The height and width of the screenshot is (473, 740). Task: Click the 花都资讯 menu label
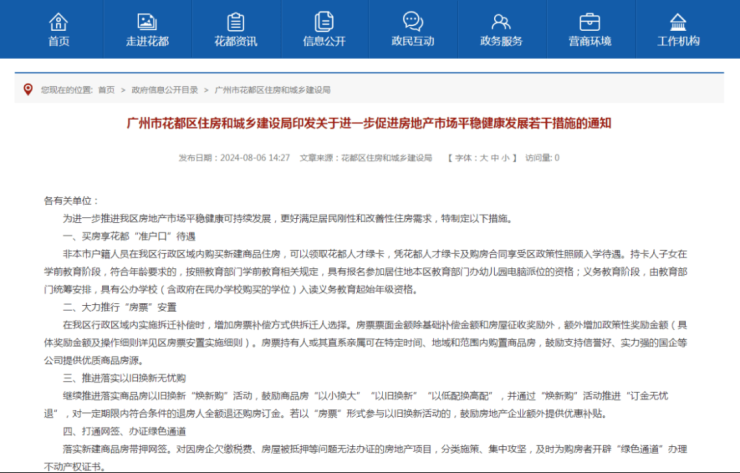click(x=235, y=42)
